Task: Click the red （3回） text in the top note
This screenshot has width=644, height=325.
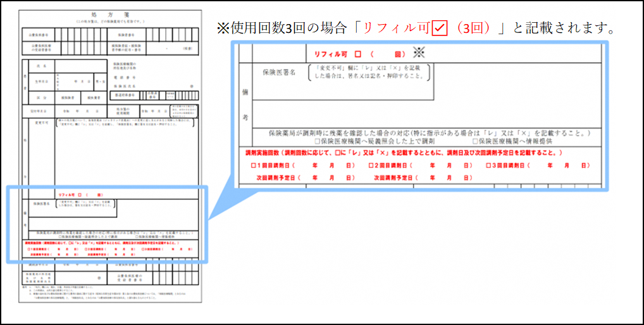Action: point(473,29)
